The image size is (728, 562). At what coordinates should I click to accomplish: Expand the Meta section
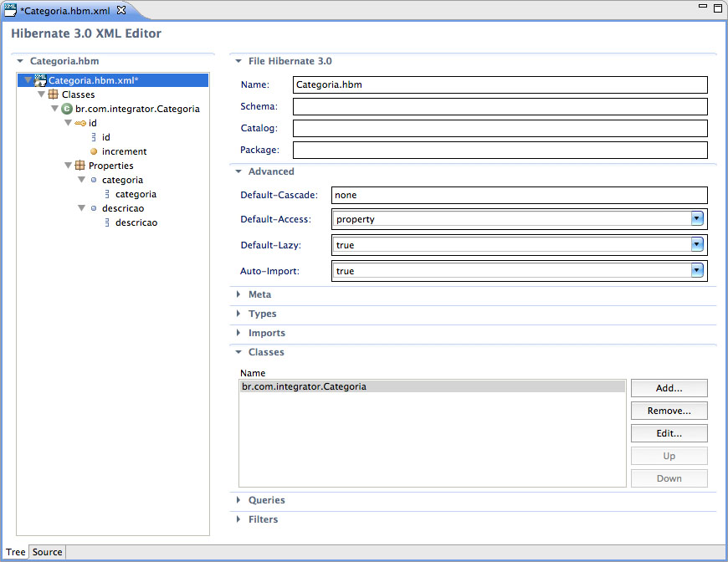pyautogui.click(x=238, y=294)
